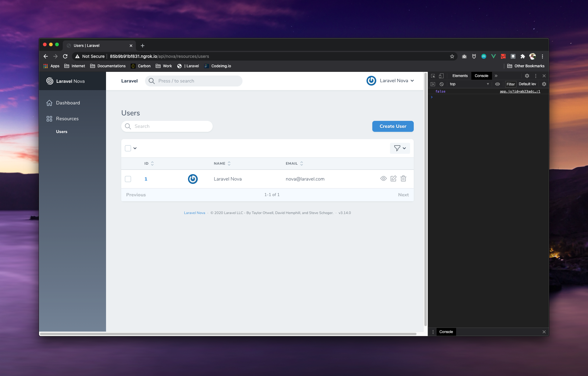This screenshot has width=588, height=376.
Task: Select the inspect element cursor icon
Action: pyautogui.click(x=433, y=76)
